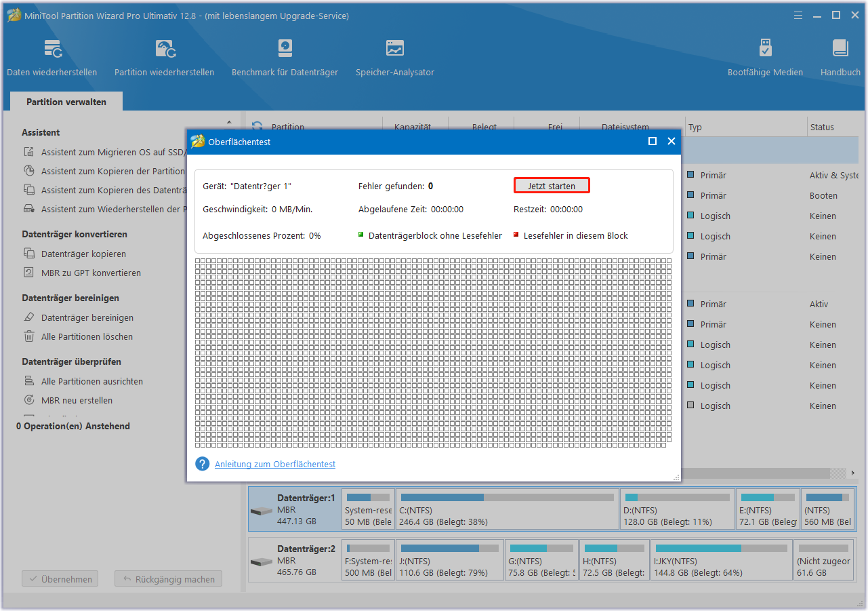
Task: Click the Übernehmen button
Action: pos(60,579)
